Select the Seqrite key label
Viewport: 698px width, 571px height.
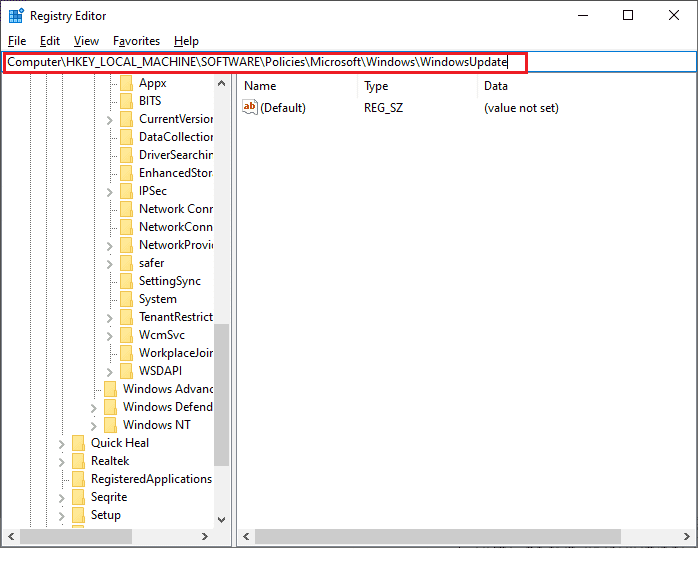click(x=109, y=497)
